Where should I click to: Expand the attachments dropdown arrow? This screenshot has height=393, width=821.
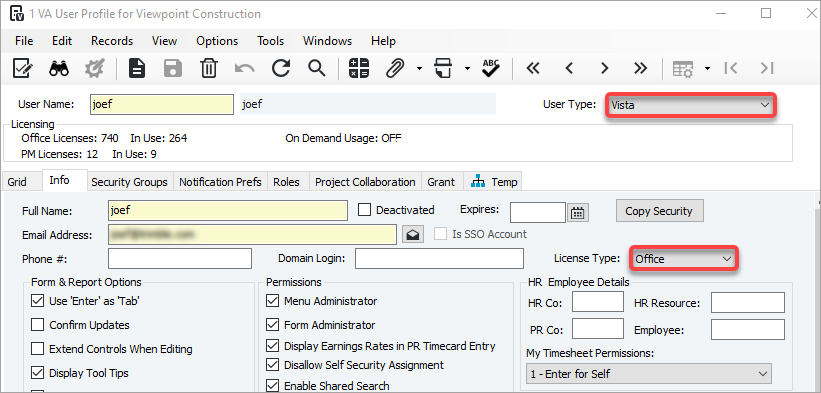(419, 69)
